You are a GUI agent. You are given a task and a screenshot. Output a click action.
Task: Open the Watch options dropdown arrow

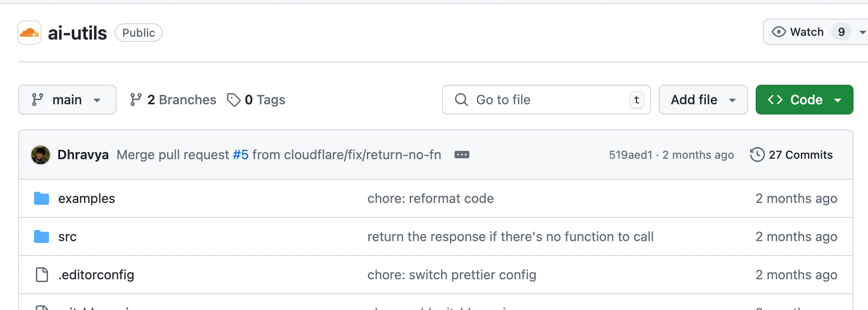[x=862, y=32]
